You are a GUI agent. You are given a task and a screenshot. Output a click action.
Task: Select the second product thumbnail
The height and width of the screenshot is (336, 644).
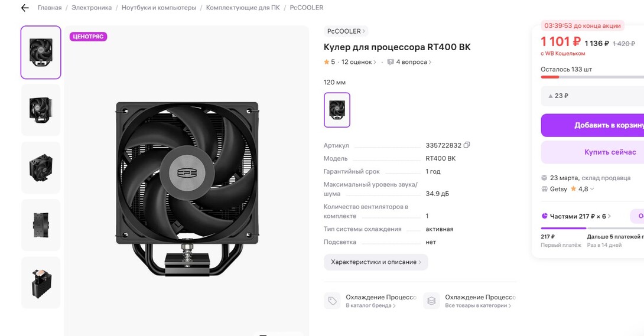(x=41, y=110)
